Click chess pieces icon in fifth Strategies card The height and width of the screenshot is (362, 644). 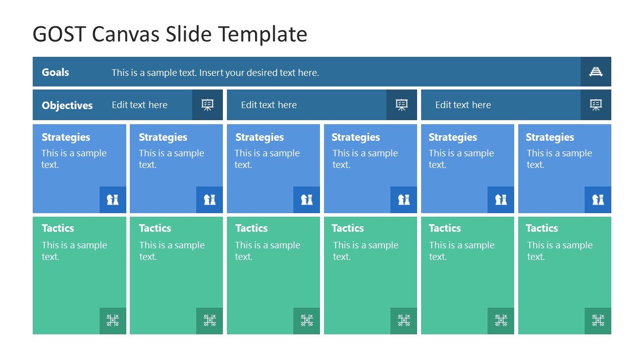pos(501,200)
